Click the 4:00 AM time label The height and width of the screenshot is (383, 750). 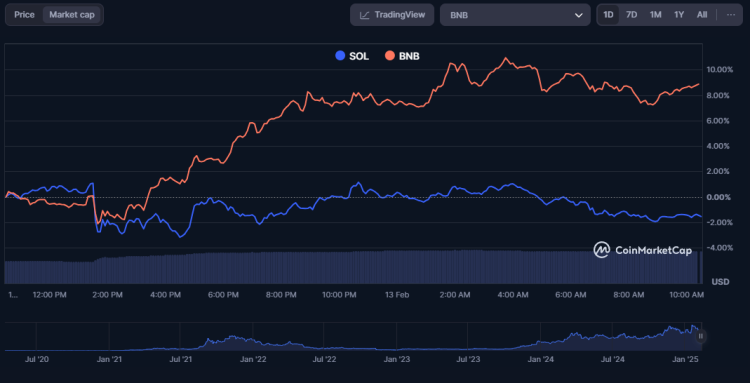click(512, 295)
